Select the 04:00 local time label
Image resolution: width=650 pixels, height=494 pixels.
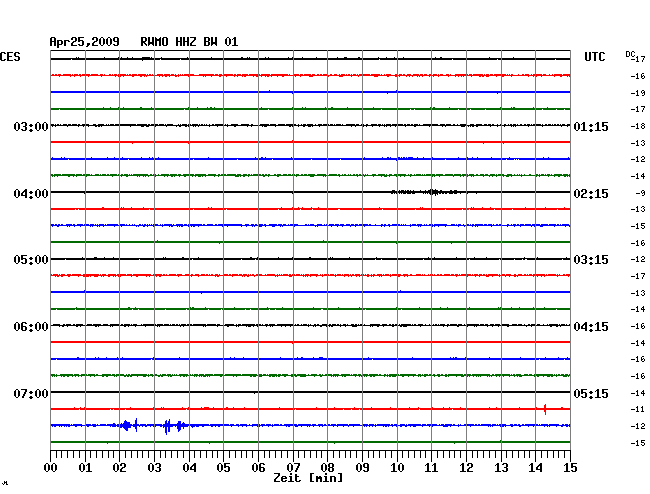(31, 194)
